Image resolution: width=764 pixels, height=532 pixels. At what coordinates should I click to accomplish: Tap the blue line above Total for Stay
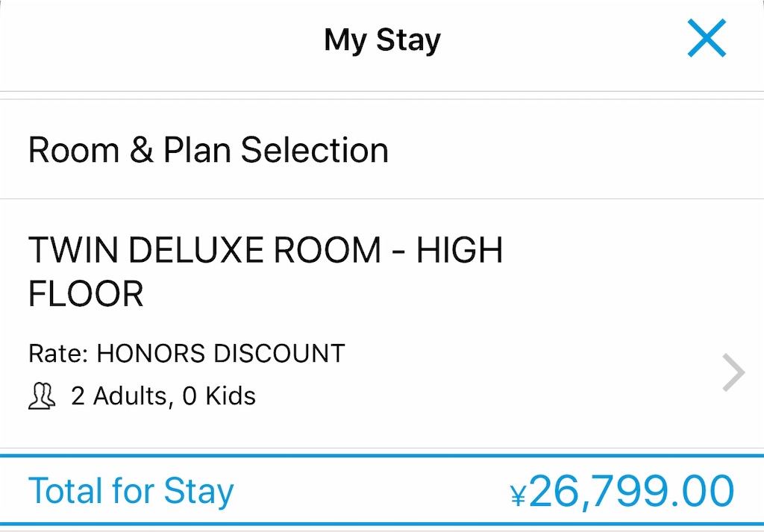coord(382,456)
